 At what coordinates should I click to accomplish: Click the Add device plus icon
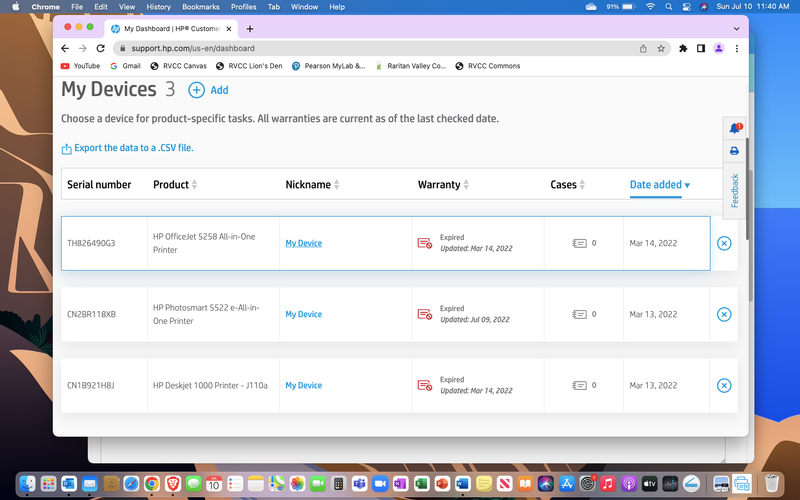[197, 90]
